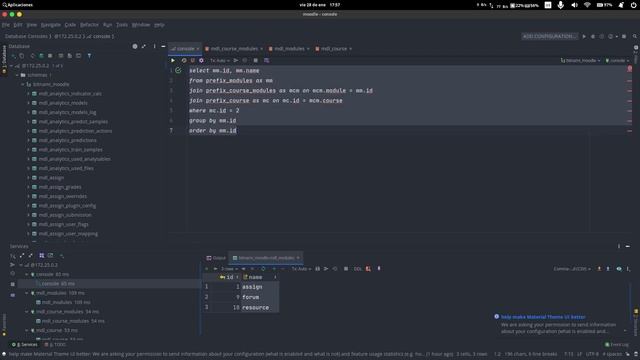Open the console session dropdown at editor top right
This screenshot has width=640, height=360.
pyautogui.click(x=617, y=60)
